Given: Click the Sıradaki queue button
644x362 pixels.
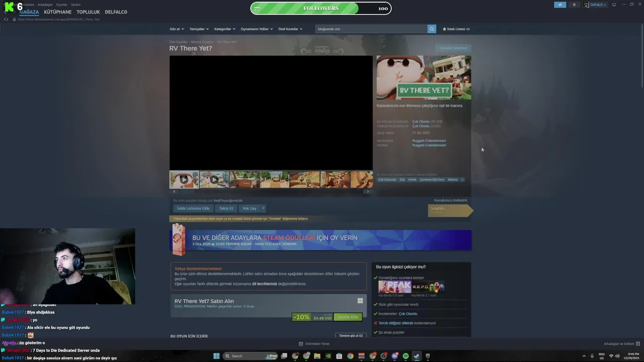Looking at the screenshot, I should tap(450, 210).
